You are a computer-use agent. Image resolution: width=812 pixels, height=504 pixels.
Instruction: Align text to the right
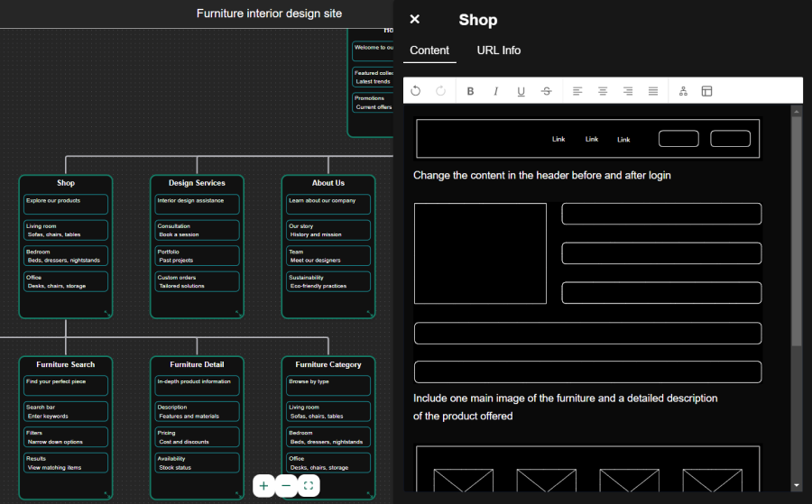pos(628,91)
